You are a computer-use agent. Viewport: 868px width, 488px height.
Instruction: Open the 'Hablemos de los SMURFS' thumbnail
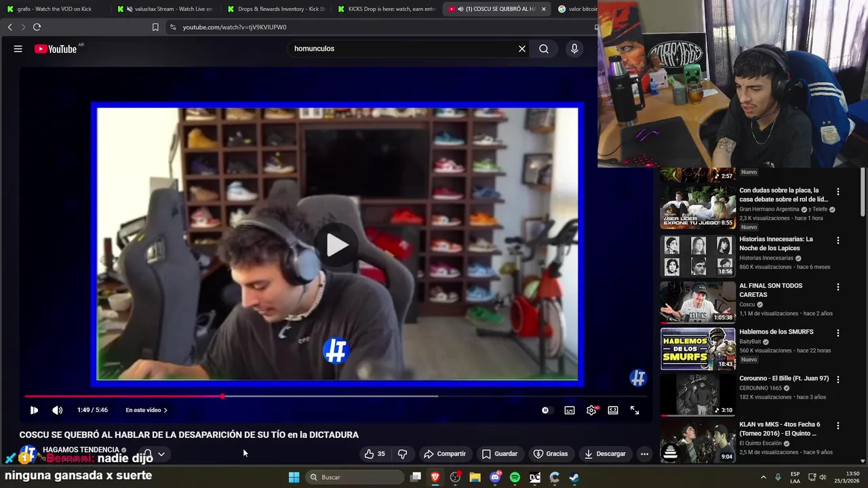pyautogui.click(x=698, y=348)
